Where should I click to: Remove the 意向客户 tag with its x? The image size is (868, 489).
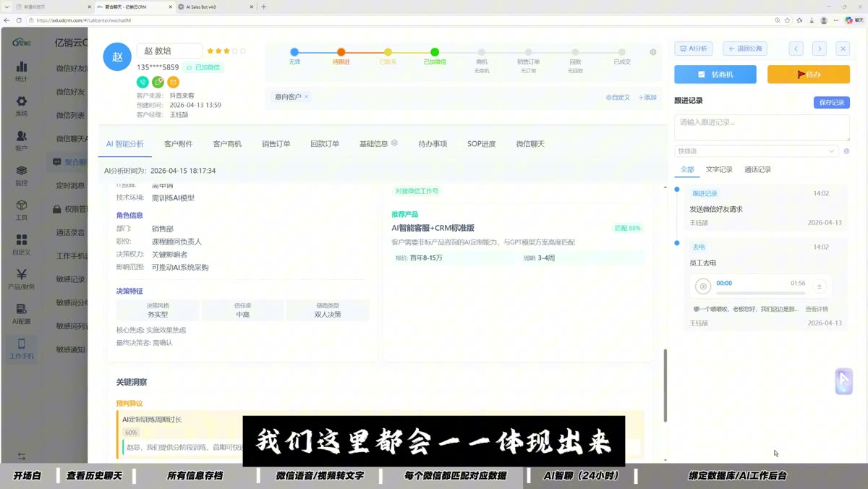coord(306,96)
